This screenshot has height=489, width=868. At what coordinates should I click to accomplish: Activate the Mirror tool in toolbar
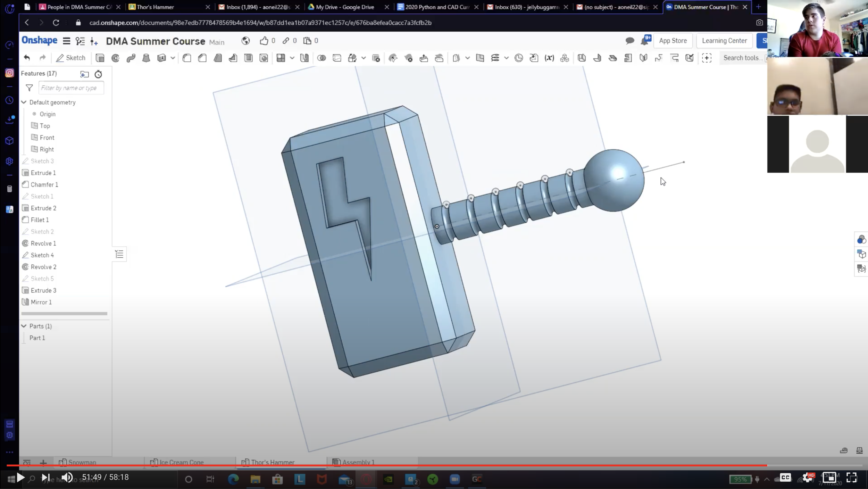[x=304, y=58]
